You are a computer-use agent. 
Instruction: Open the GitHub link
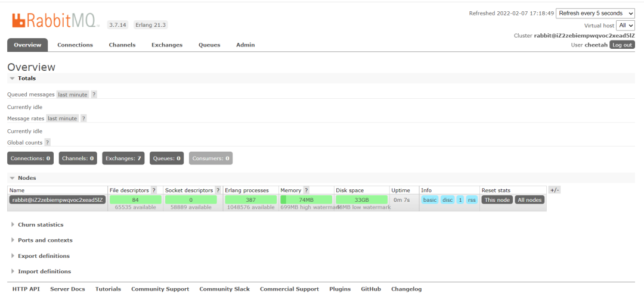point(371,289)
